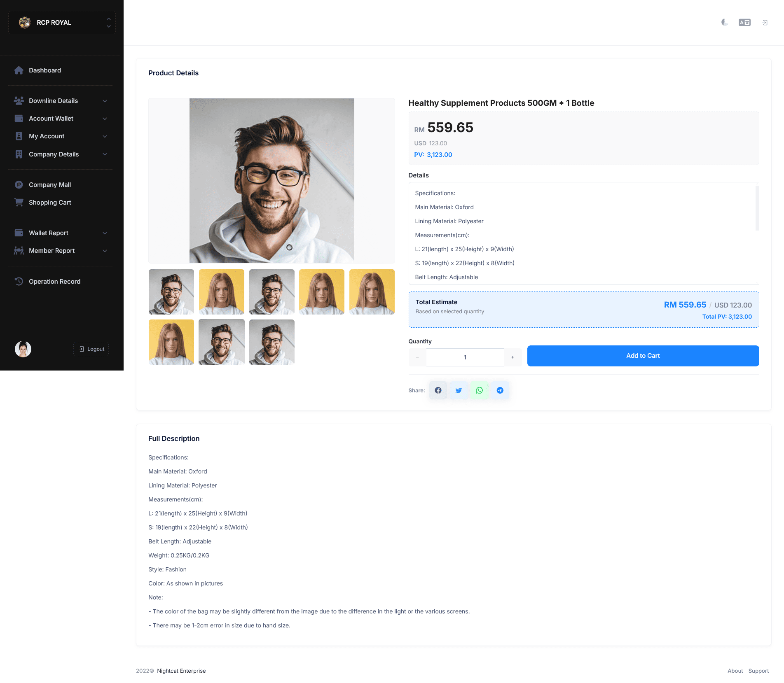
Task: Click the RCP ROYAL logo avatar
Action: pyautogui.click(x=25, y=22)
